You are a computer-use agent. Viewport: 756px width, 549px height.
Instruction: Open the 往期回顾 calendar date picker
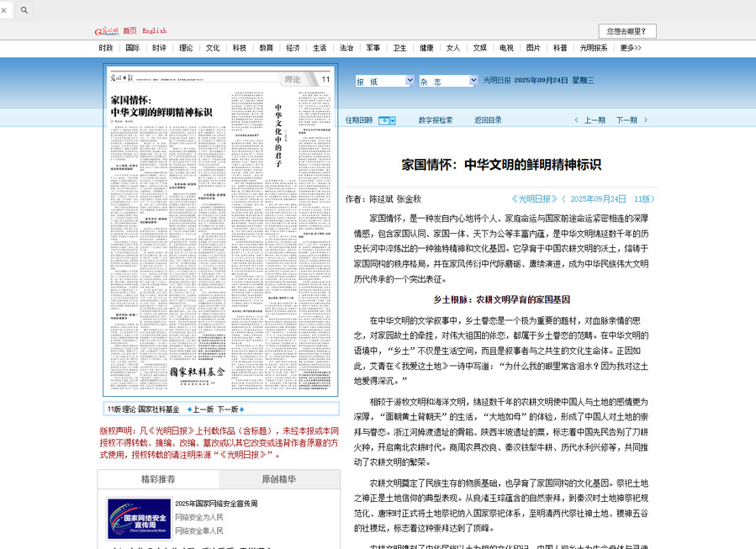pos(387,120)
